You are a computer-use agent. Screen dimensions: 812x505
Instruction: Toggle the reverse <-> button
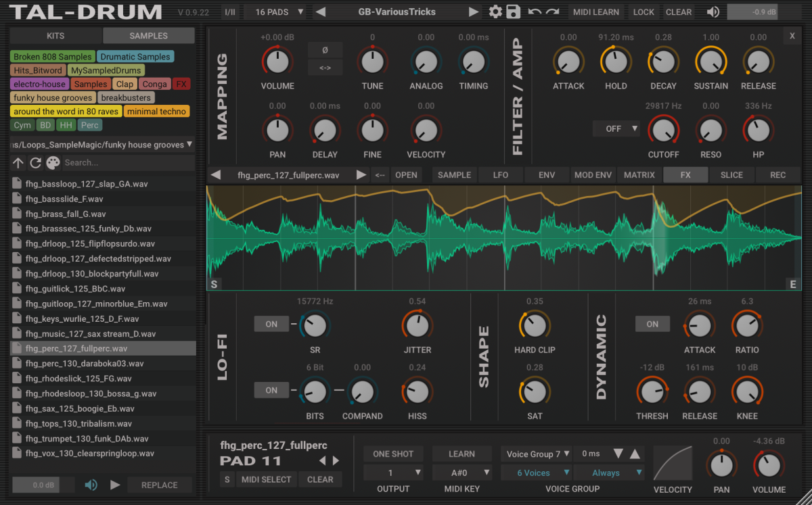coord(325,68)
